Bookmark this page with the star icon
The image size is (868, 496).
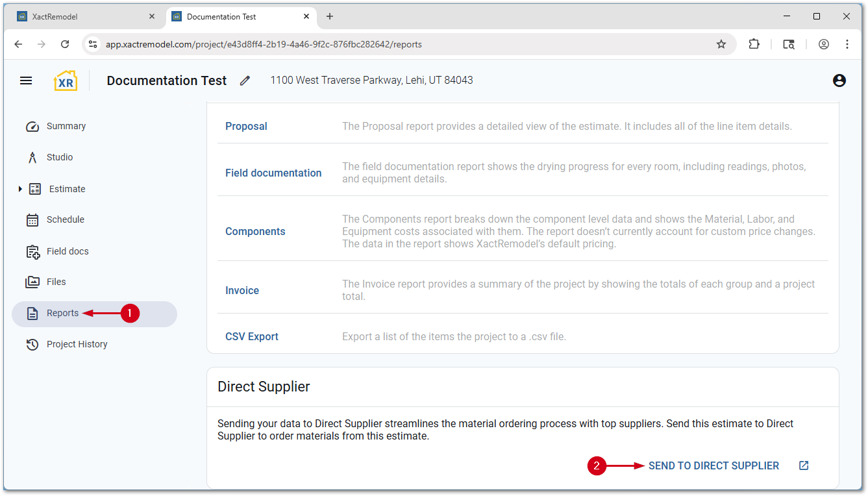click(x=721, y=44)
